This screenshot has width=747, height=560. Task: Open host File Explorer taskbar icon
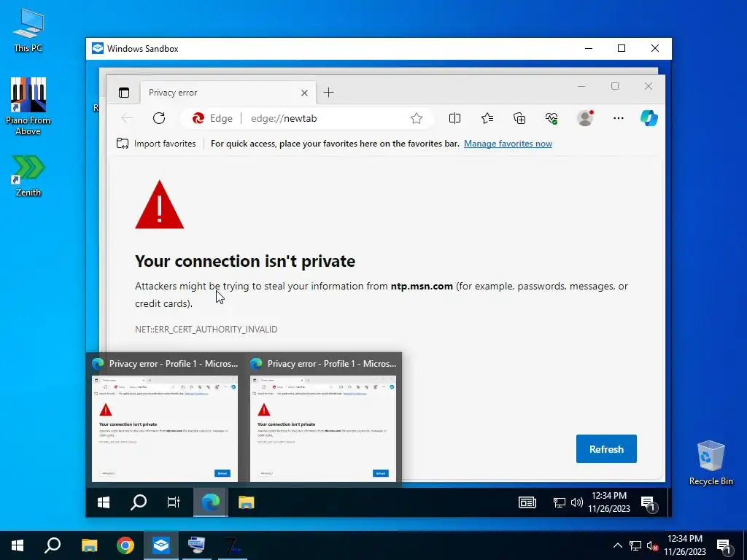coord(89,545)
